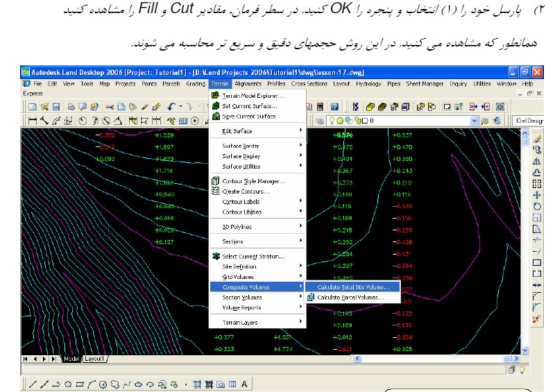Select Calculate Parcel Volumes entry
The width and height of the screenshot is (555, 392).
coord(352,298)
